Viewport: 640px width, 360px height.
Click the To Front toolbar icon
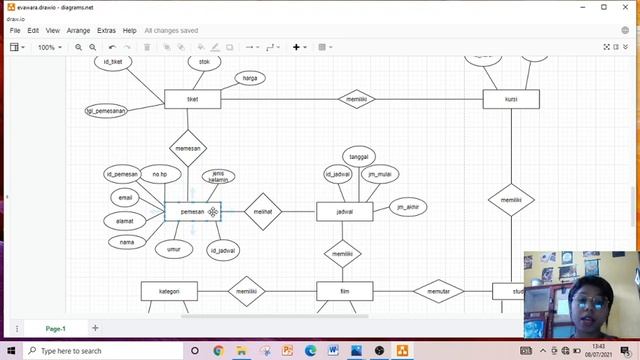[x=167, y=47]
